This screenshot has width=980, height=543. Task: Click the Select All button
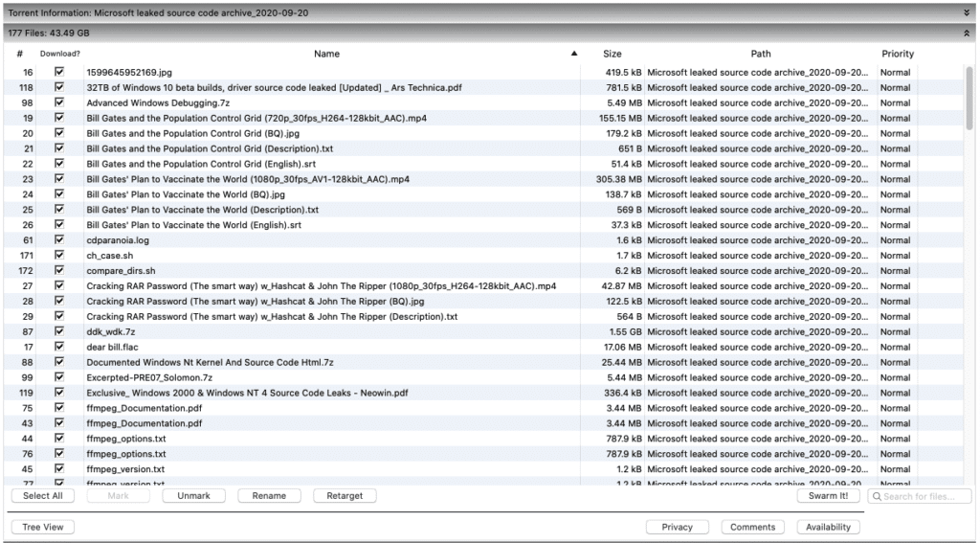coord(43,495)
